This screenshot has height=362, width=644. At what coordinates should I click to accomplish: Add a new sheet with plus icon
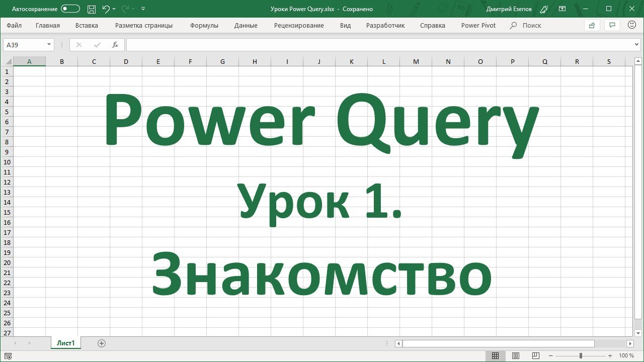(102, 343)
